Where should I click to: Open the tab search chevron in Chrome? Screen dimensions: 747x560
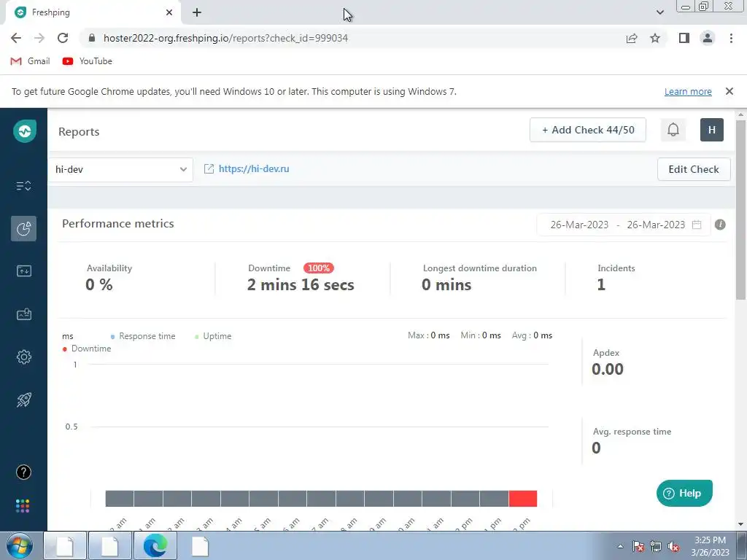[659, 12]
